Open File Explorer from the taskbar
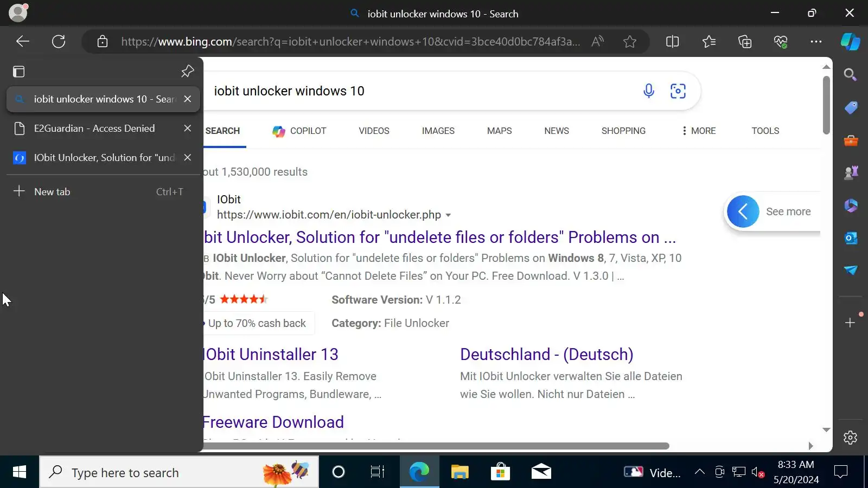868x488 pixels. pos(459,472)
